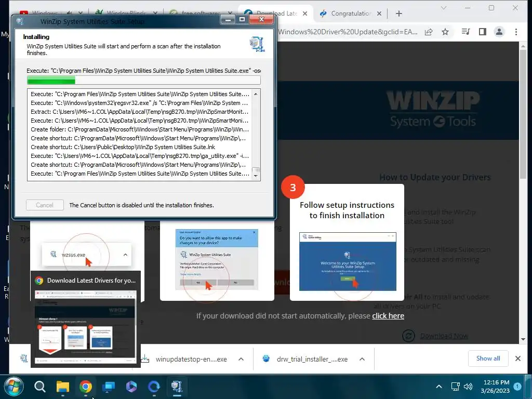Open the winupdatestop-en....exe download
Viewport: 532px width, 399px height.
191,359
